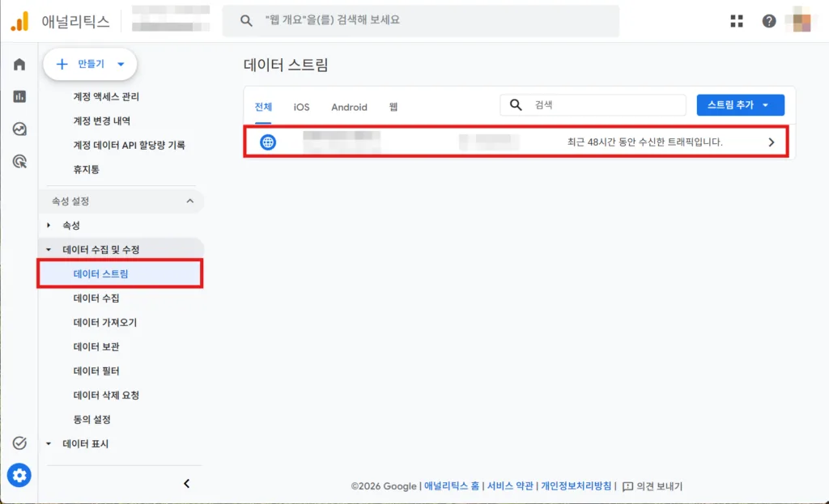
Task: Open stream details via right chevron
Action: pyautogui.click(x=772, y=142)
